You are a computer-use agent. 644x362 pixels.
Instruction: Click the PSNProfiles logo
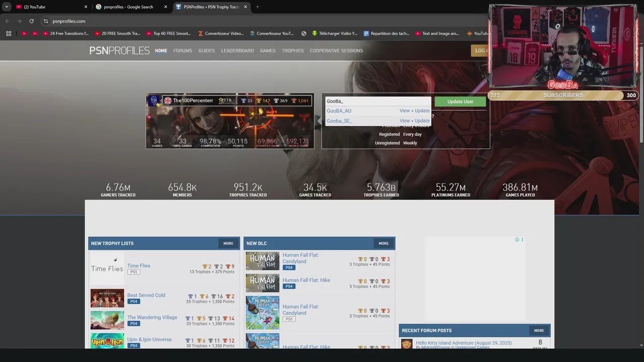coord(119,51)
